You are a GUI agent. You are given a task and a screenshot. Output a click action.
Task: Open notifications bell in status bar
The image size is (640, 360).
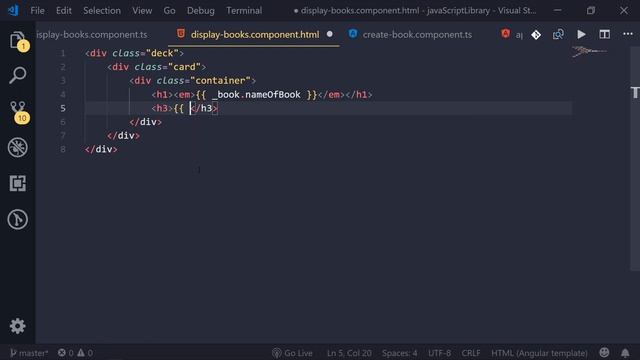[x=625, y=353]
